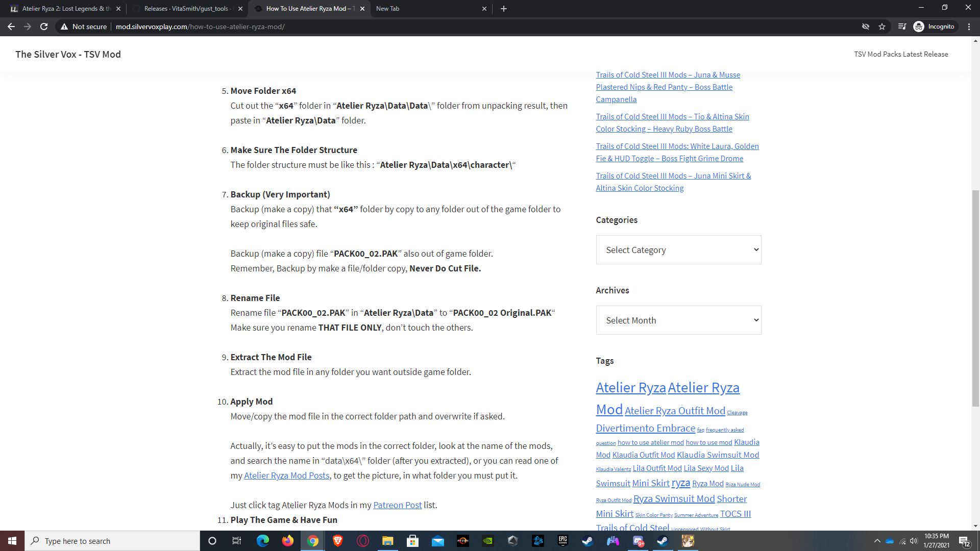This screenshot has width=980, height=551.
Task: Click the page vertical scrollbar thumb
Action: tap(975, 298)
